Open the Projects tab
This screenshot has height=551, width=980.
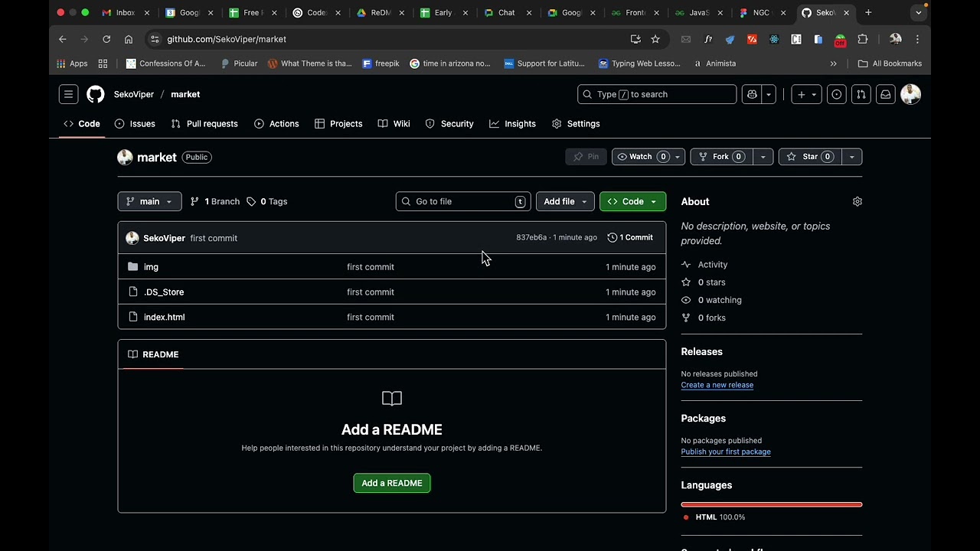click(338, 124)
